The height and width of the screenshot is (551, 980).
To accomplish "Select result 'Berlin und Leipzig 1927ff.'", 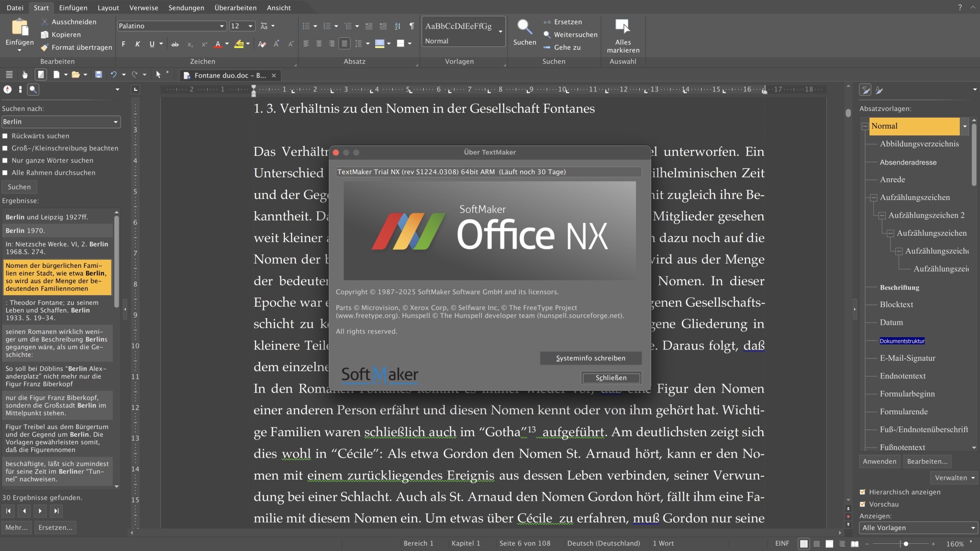I will (x=57, y=217).
